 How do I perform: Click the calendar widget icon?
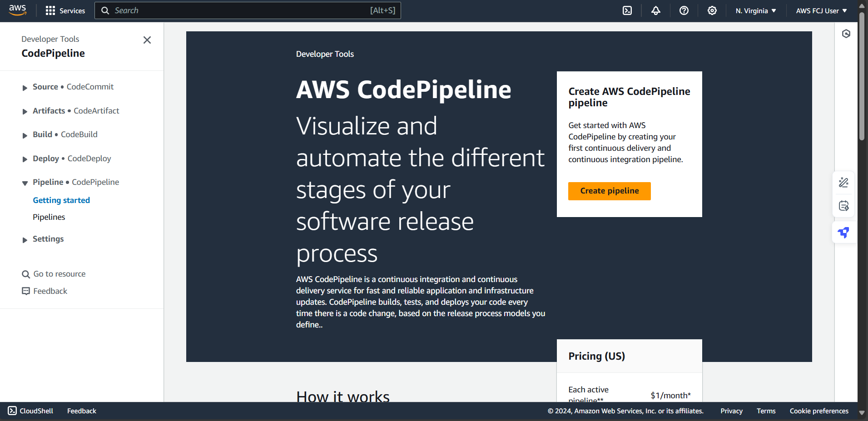click(x=843, y=206)
